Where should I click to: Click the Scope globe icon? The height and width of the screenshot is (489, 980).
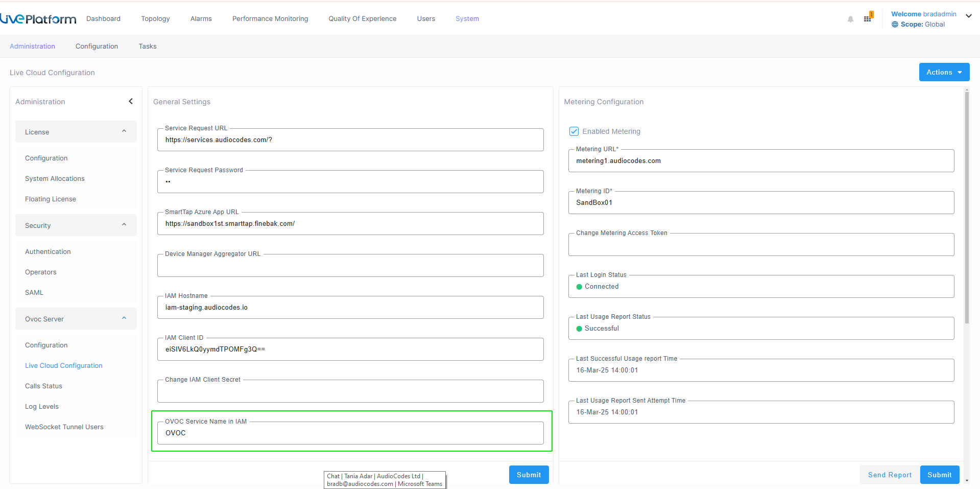click(895, 25)
